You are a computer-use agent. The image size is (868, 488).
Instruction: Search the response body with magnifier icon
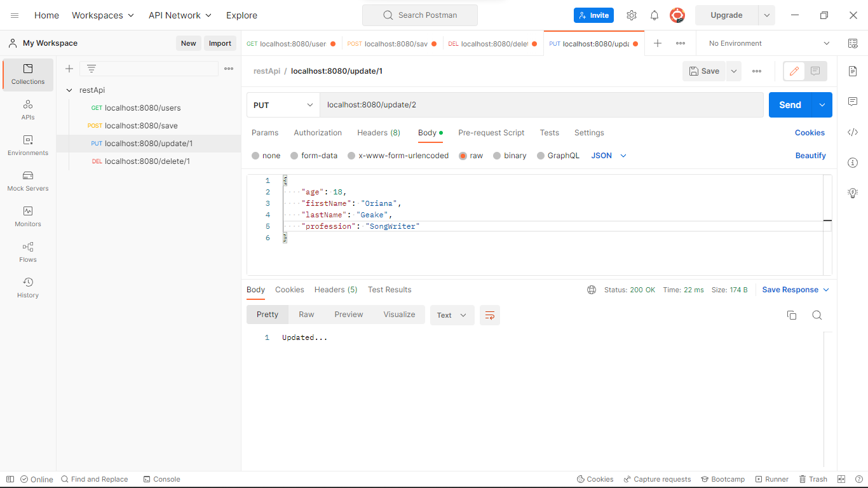coord(817,315)
